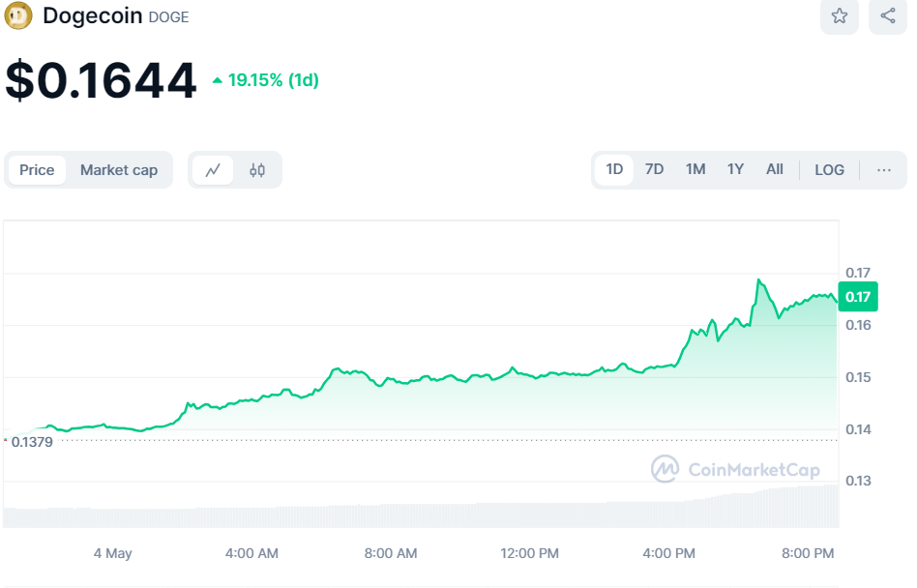Viewport: 917px width, 588px height.
Task: Click the green price-up arrow indicator
Action: pos(217,80)
